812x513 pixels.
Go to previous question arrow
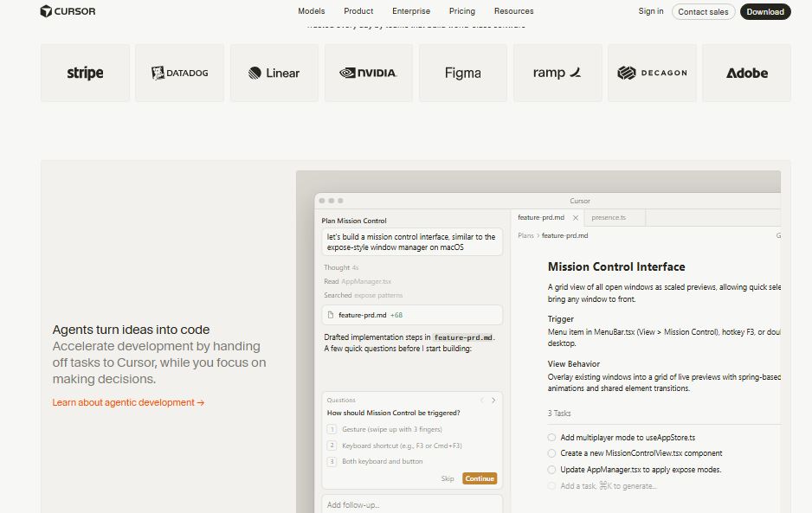tap(481, 401)
